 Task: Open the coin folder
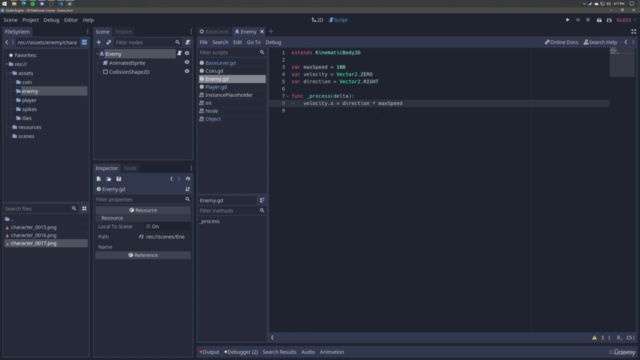tap(27, 82)
